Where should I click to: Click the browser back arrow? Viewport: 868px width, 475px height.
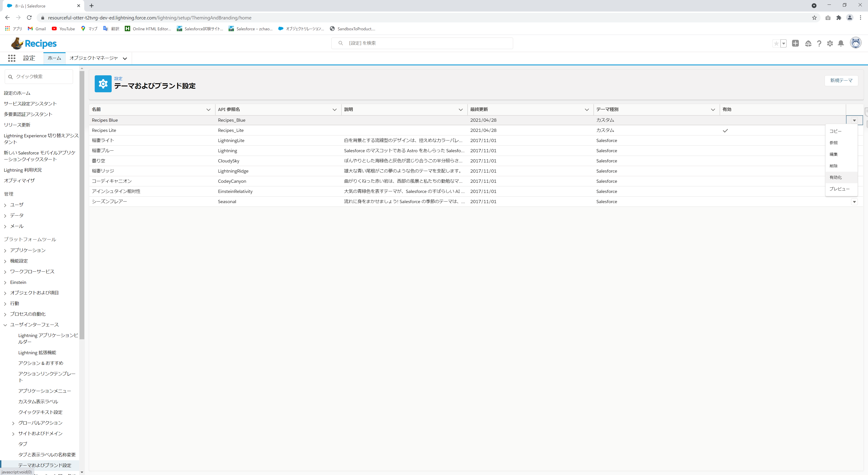click(x=7, y=18)
